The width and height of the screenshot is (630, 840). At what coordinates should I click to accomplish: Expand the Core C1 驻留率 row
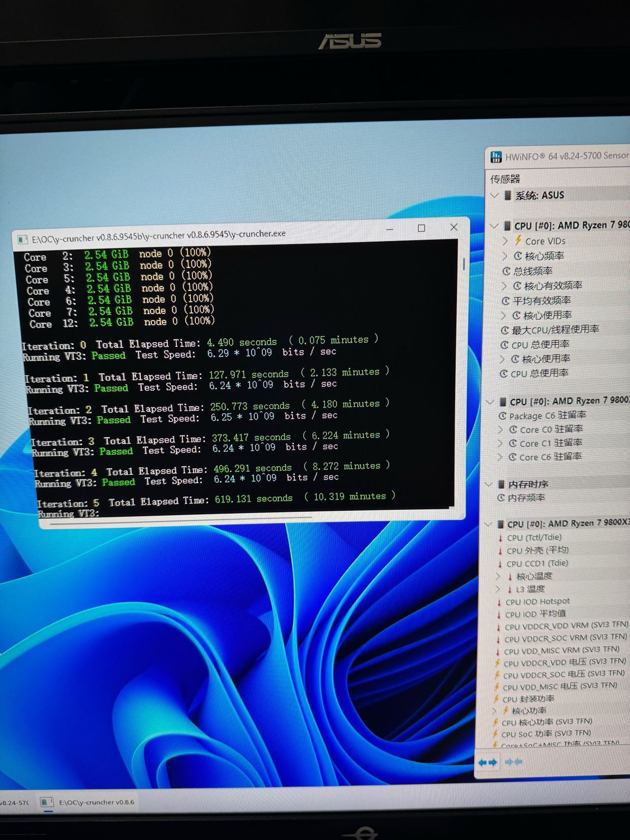(x=500, y=443)
